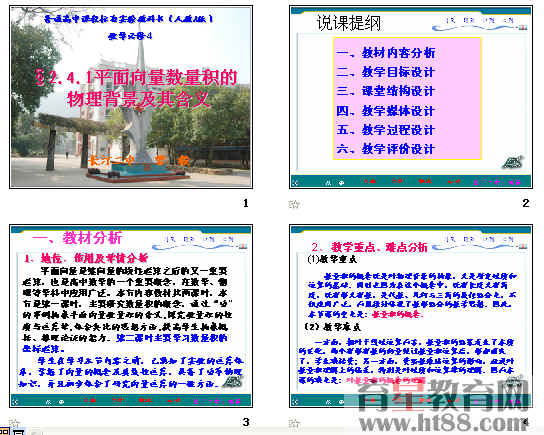Click animation star icon under slide 2
Screen dimensions: 544x435
coord(294,204)
